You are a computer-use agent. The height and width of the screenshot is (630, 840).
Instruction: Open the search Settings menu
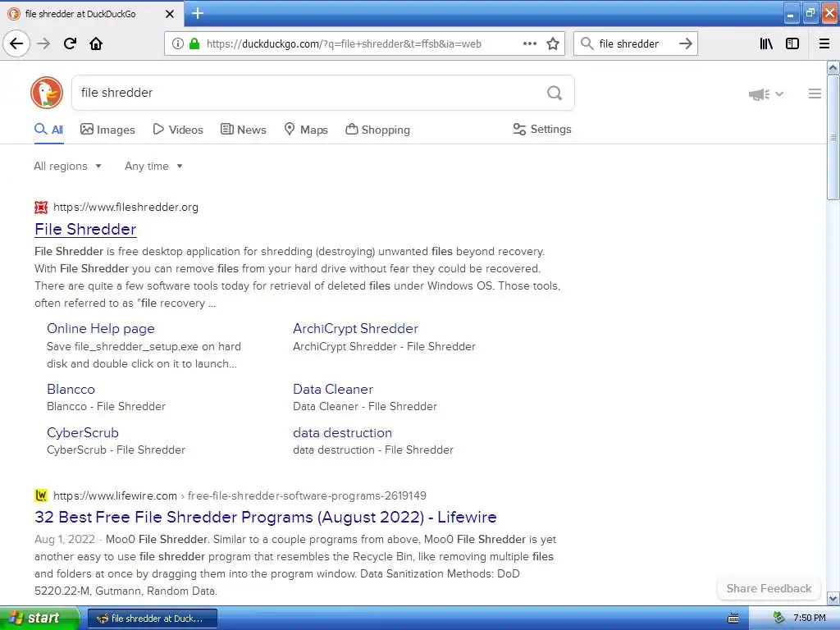coord(542,129)
